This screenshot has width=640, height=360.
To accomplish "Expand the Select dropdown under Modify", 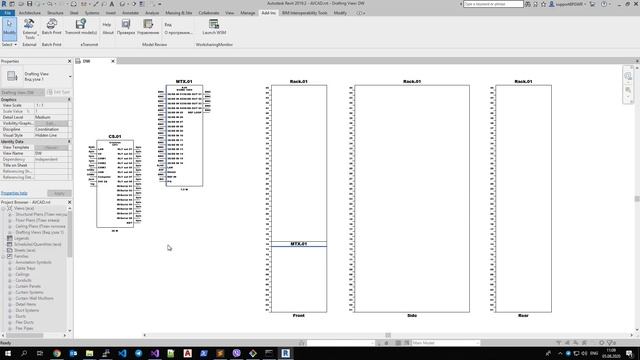I will tap(9, 44).
